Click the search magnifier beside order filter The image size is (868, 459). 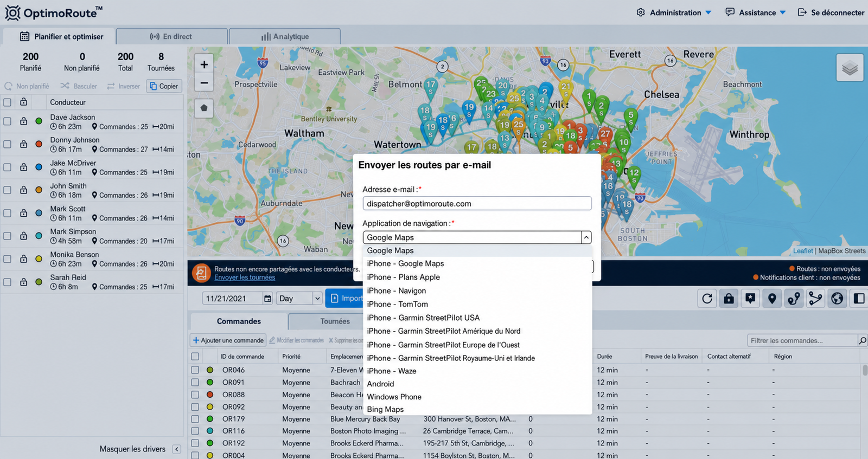pos(863,340)
